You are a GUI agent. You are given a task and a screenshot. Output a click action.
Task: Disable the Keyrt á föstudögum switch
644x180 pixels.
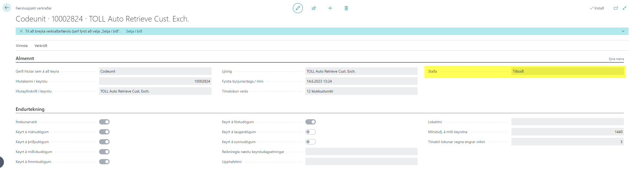[310, 122]
